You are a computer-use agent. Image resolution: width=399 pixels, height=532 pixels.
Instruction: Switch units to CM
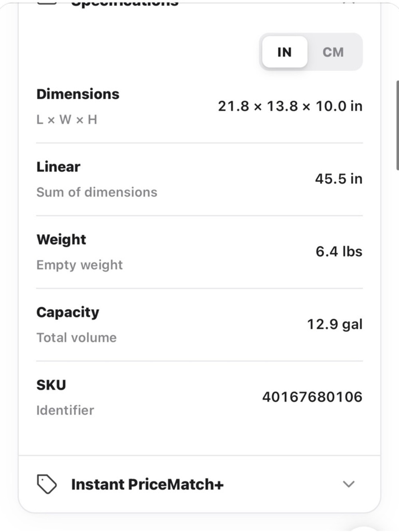click(333, 52)
